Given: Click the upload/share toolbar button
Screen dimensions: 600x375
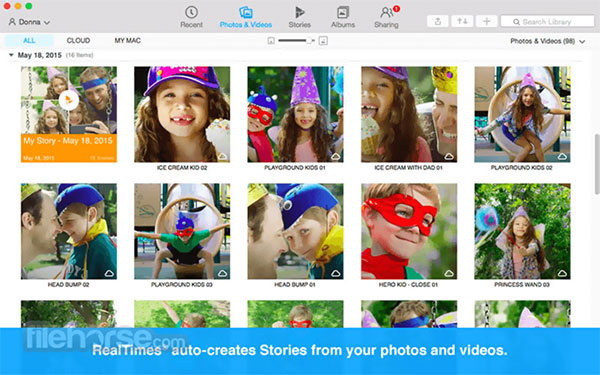Looking at the screenshot, I should (x=438, y=21).
